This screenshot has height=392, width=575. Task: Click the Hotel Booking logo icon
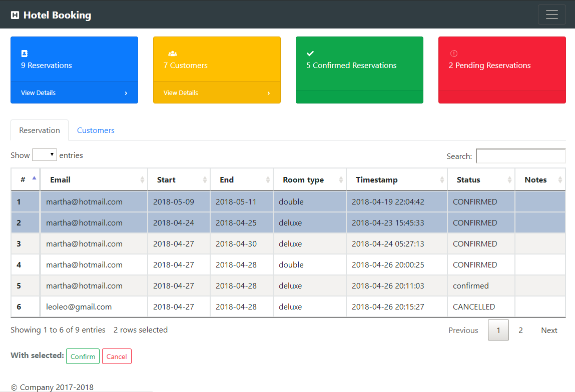[x=15, y=15]
